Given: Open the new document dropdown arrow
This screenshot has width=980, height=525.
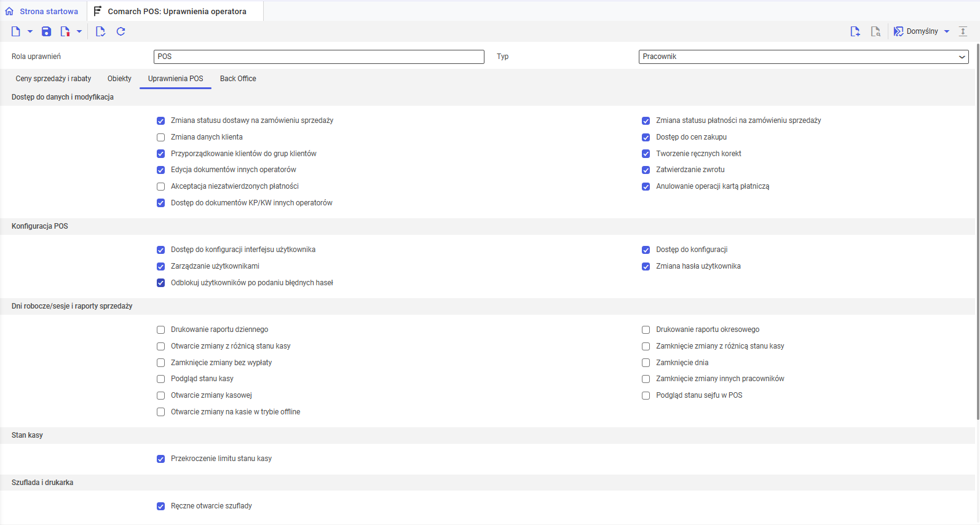Looking at the screenshot, I should coord(30,31).
